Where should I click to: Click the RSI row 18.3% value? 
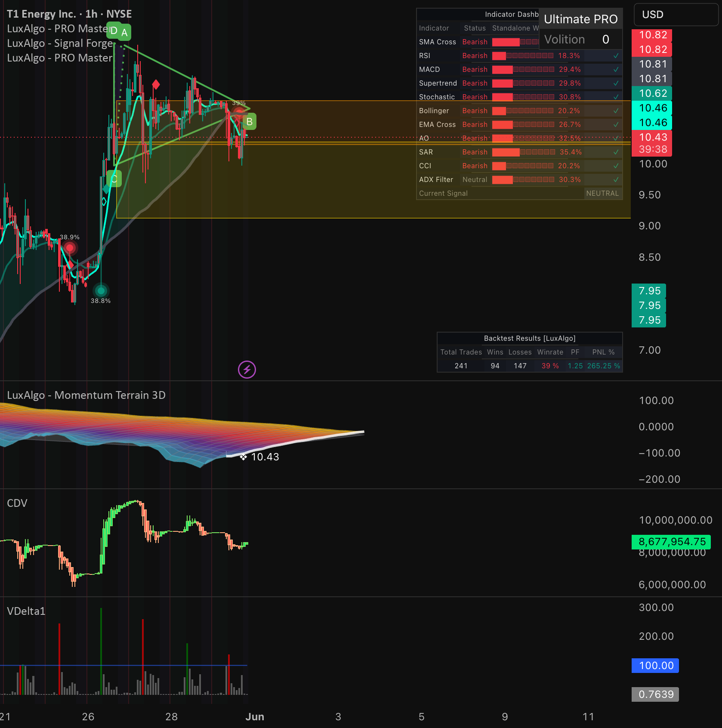tap(569, 56)
